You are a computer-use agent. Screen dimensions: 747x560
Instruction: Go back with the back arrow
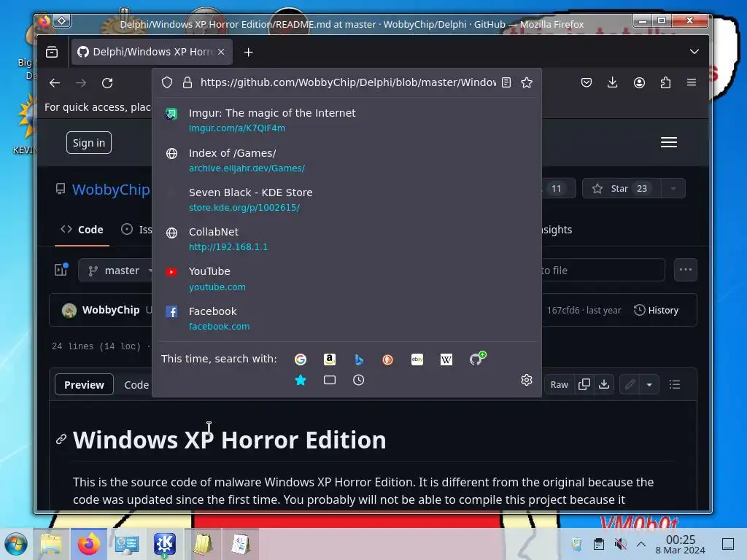[x=55, y=83]
